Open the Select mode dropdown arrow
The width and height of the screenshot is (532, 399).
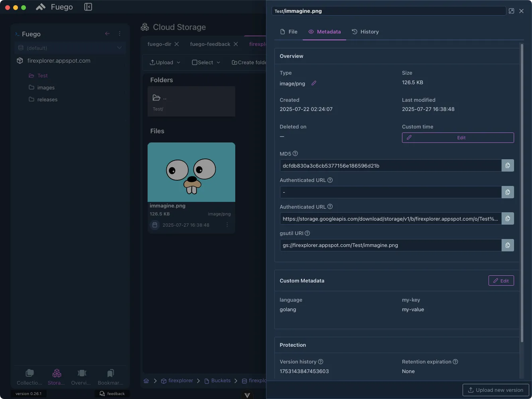click(x=218, y=62)
